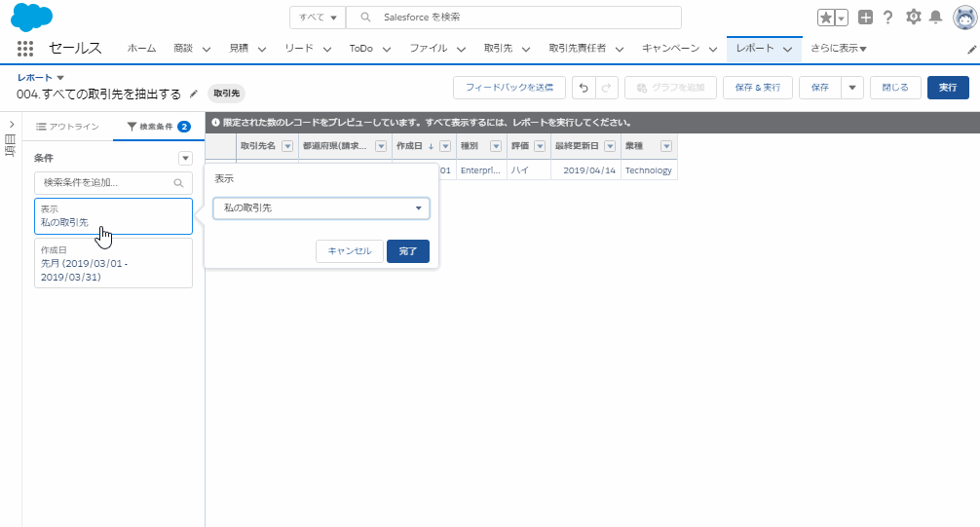Open the notifications bell icon
980x527 pixels.
point(935,17)
